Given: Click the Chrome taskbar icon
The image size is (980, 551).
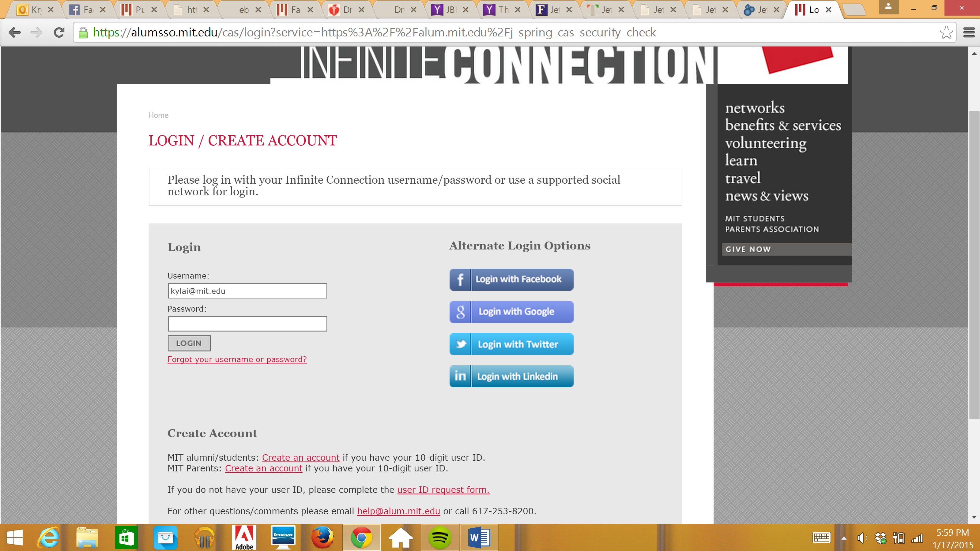Looking at the screenshot, I should (x=361, y=537).
